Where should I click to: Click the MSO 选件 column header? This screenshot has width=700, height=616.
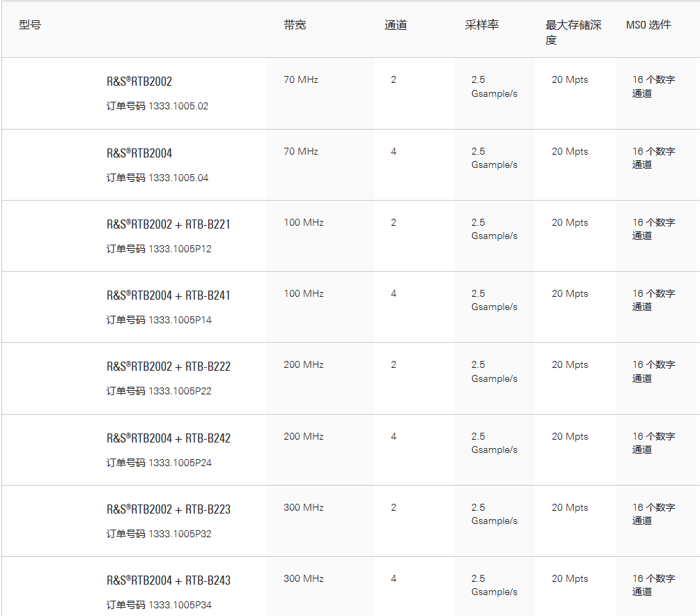click(648, 25)
